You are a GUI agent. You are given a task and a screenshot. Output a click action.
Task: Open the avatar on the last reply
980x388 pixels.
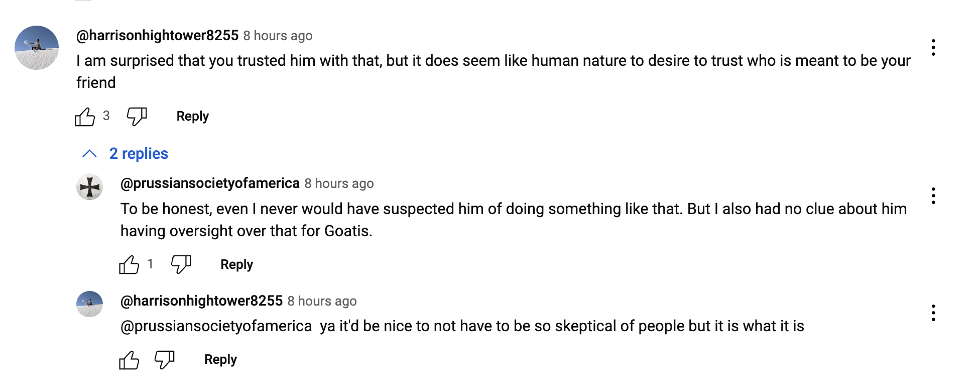pos(90,304)
